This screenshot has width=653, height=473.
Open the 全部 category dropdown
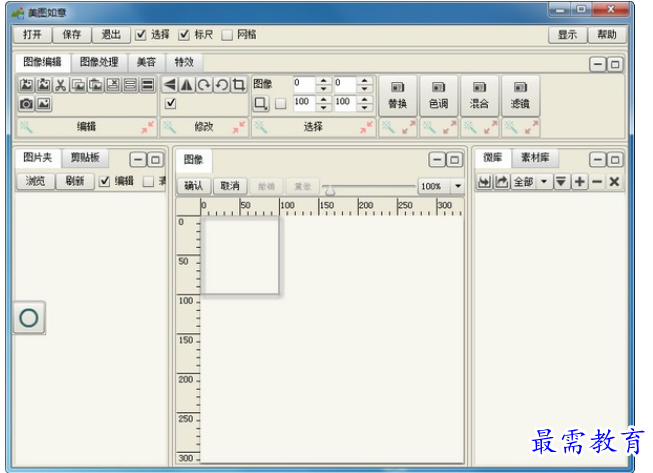click(543, 182)
